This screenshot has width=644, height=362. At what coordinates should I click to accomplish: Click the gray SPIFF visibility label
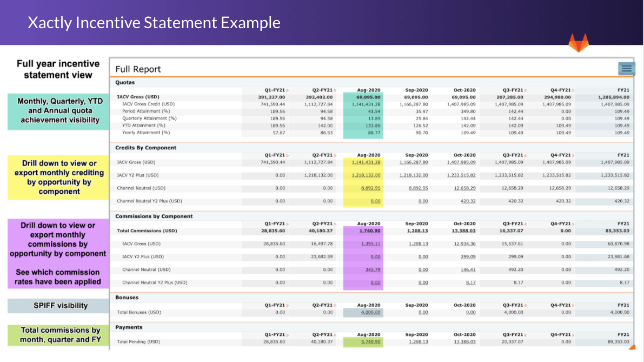(58, 306)
